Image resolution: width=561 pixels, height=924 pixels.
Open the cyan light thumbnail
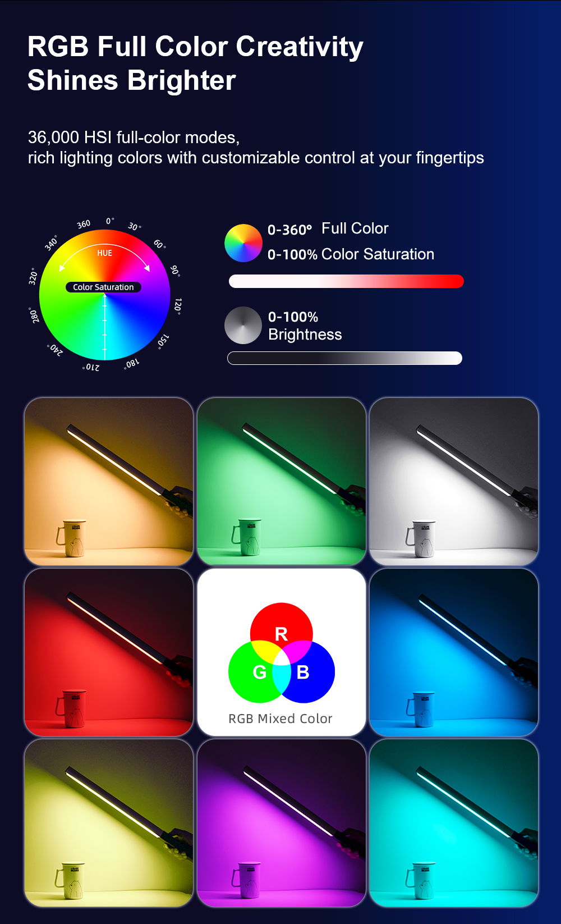coord(454,823)
